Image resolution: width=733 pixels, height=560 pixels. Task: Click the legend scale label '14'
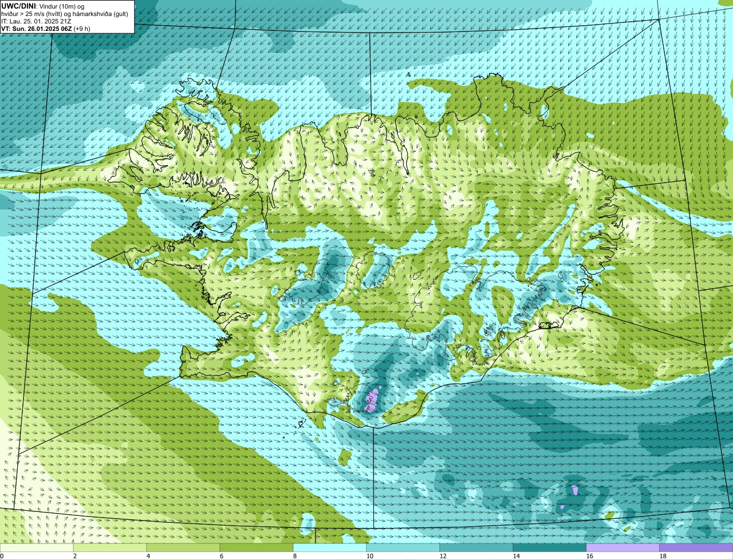(517, 556)
